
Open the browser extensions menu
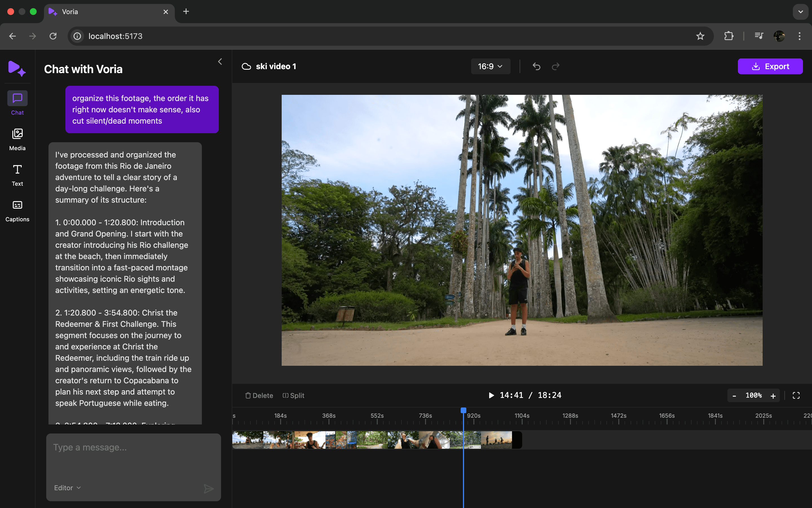[x=729, y=36]
